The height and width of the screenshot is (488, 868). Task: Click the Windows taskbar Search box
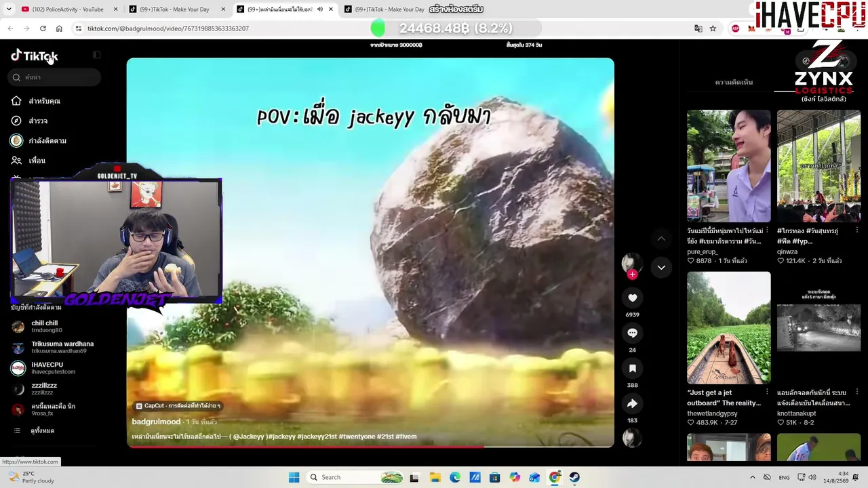pyautogui.click(x=356, y=477)
